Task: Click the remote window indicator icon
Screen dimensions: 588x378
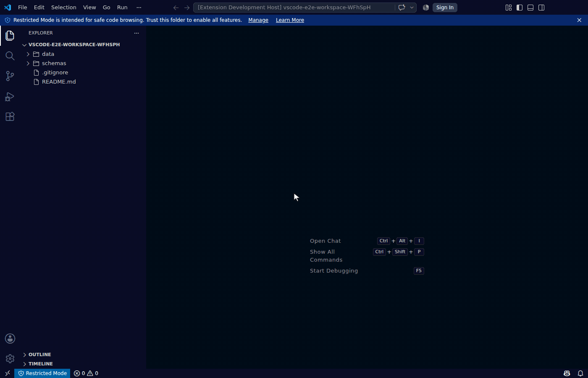Action: [x=7, y=373]
